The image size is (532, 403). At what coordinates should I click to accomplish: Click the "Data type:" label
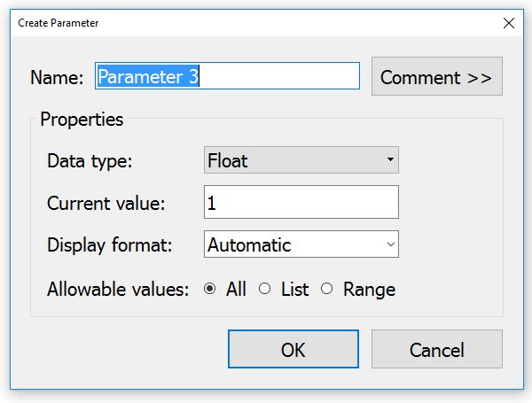click(x=89, y=161)
